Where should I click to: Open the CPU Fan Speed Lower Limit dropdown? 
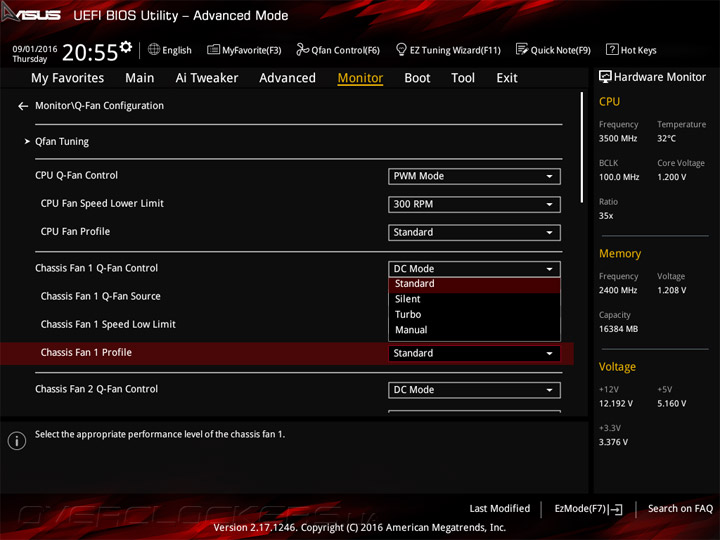tap(474, 204)
